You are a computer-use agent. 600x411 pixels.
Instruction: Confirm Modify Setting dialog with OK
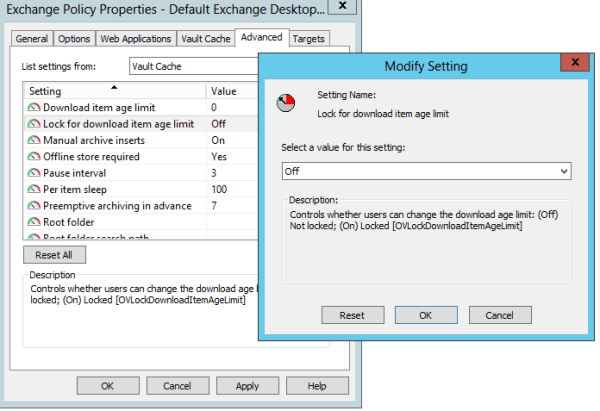point(426,314)
